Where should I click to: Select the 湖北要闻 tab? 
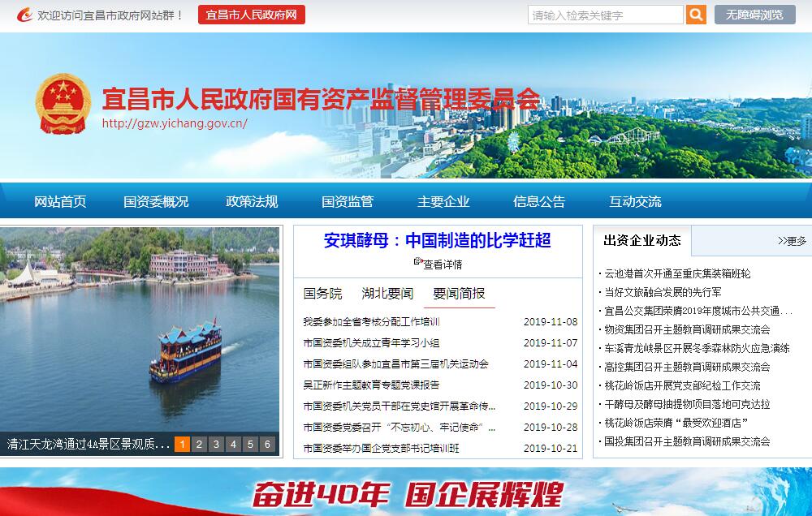tap(387, 294)
